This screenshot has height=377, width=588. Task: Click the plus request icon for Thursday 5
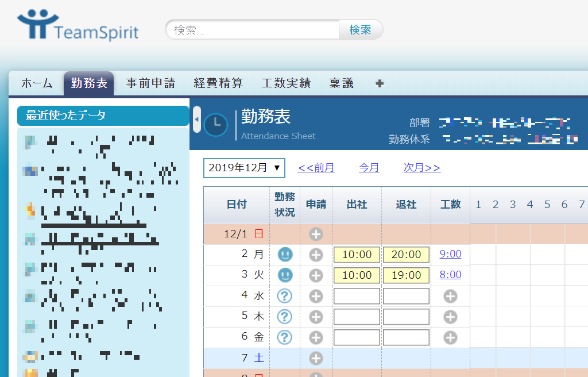click(x=316, y=317)
